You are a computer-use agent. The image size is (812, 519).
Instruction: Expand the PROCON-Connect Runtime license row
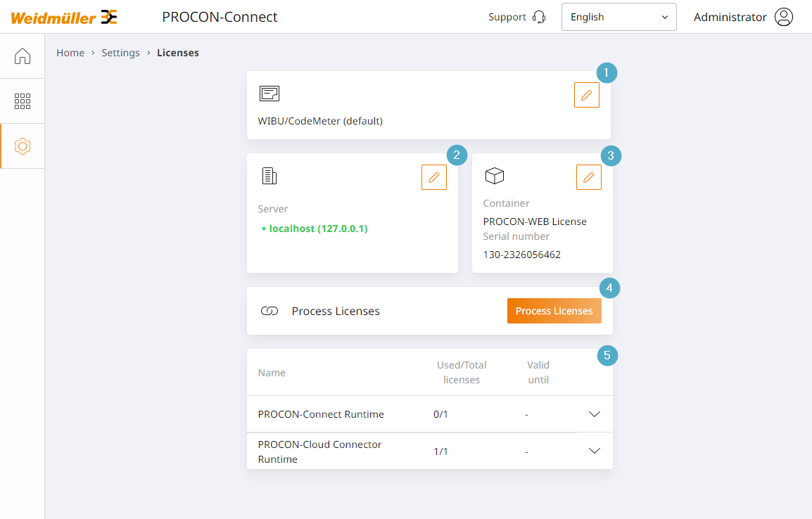point(595,414)
